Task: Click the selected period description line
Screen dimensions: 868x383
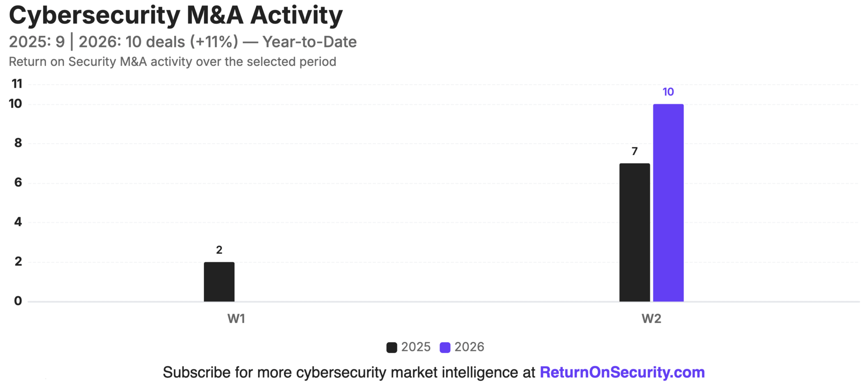Action: 172,61
